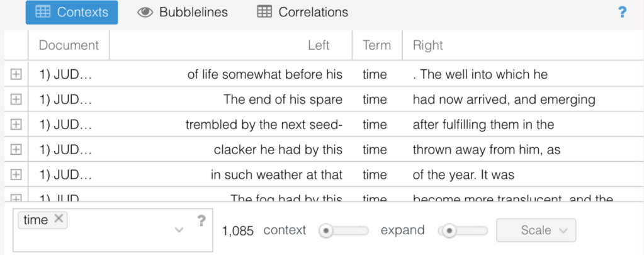Sort by the Right column header

pos(428,45)
